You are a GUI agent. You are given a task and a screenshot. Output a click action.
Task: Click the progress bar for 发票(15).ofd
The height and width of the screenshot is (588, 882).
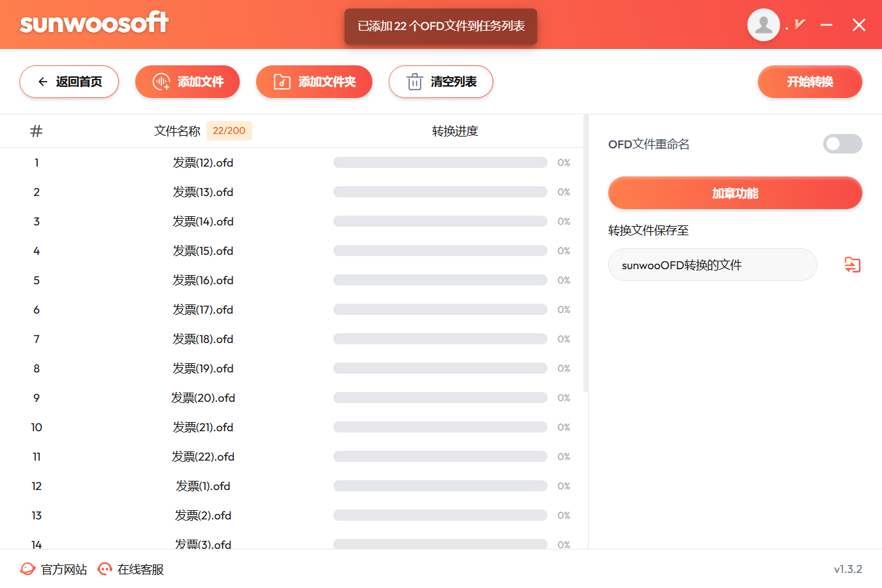point(440,251)
